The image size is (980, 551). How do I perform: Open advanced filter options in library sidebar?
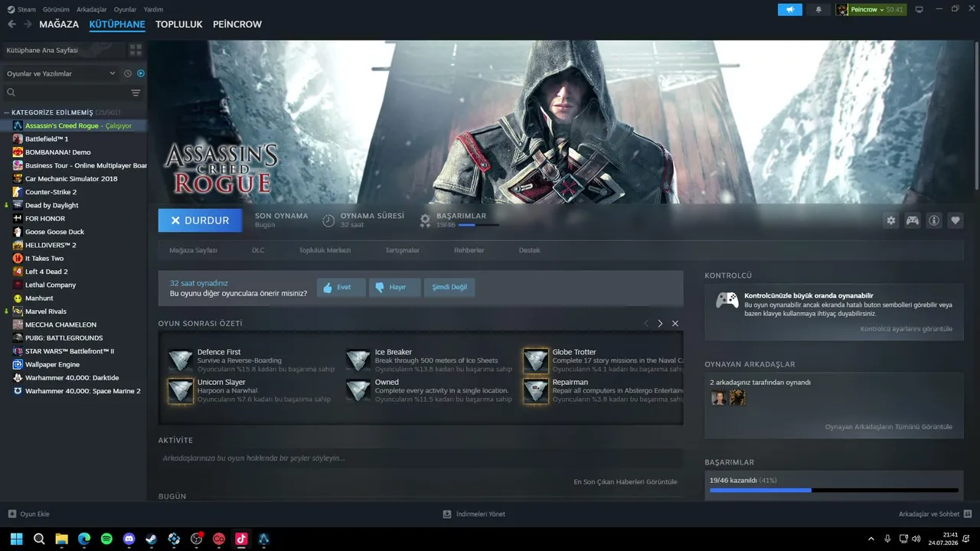[136, 93]
